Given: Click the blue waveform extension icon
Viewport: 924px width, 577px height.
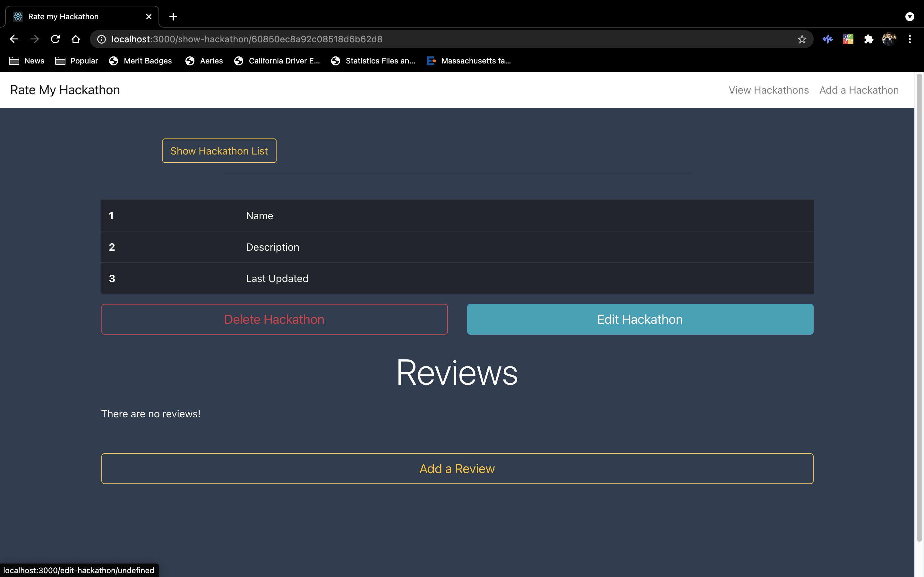Looking at the screenshot, I should pos(827,39).
